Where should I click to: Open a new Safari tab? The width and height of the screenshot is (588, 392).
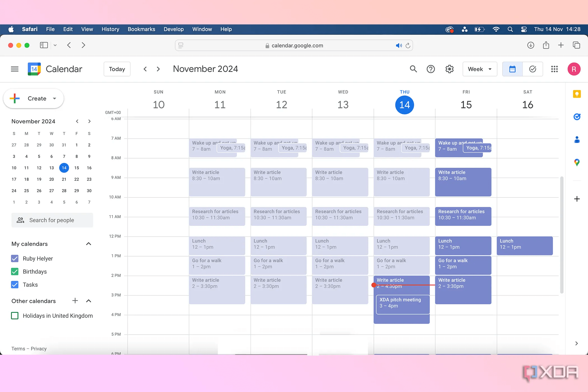coord(561,45)
